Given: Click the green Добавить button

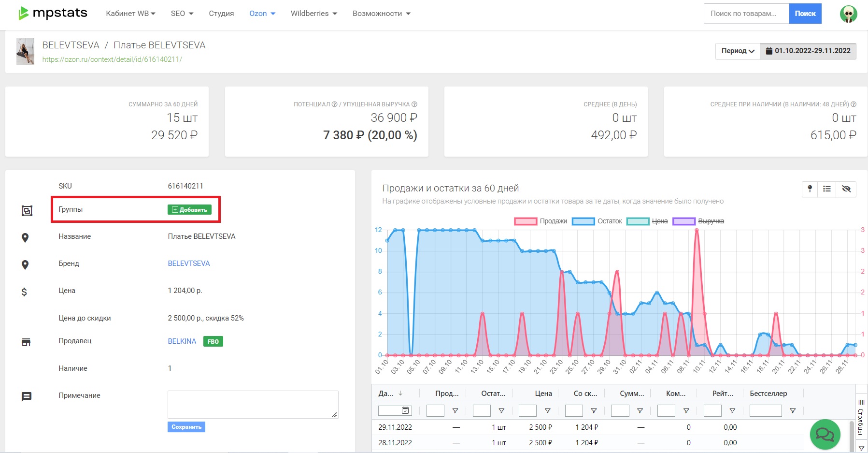Looking at the screenshot, I should click(x=189, y=209).
